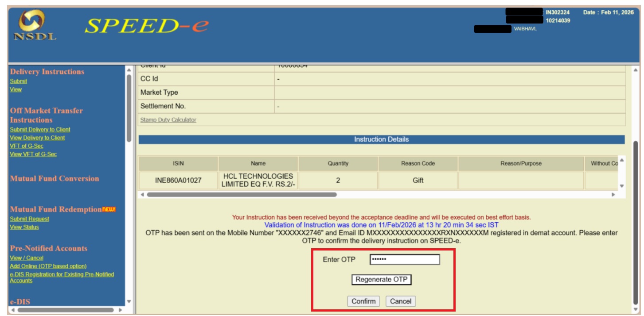
Task: Click the Instruction Details horizontal scrollbar
Action: 242,194
